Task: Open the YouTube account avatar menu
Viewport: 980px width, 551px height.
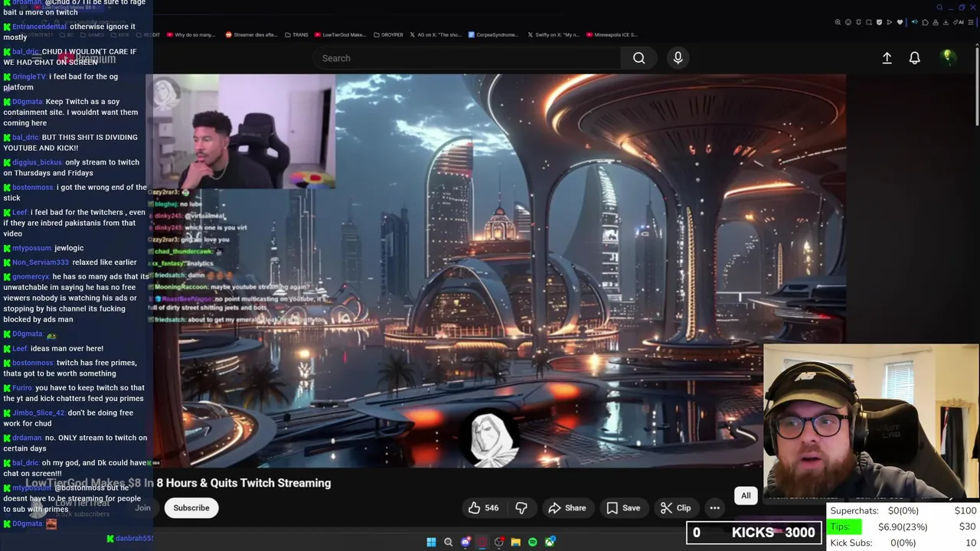Action: (948, 57)
